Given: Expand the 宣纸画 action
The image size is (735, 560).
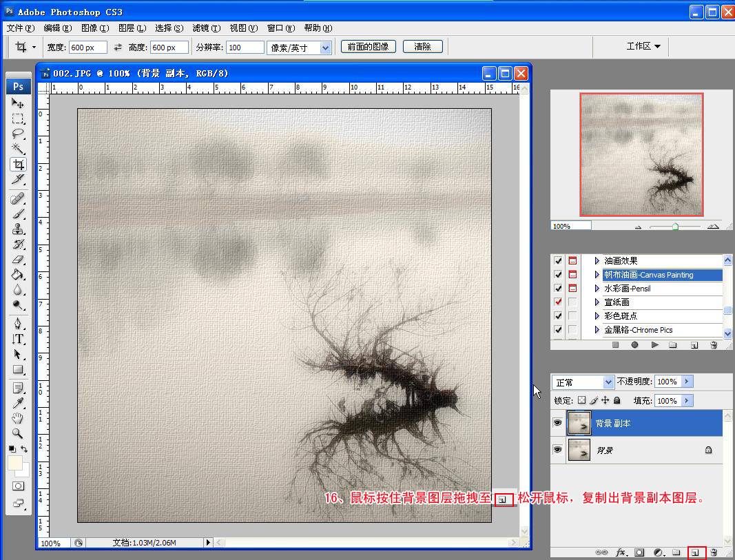Looking at the screenshot, I should 597,302.
